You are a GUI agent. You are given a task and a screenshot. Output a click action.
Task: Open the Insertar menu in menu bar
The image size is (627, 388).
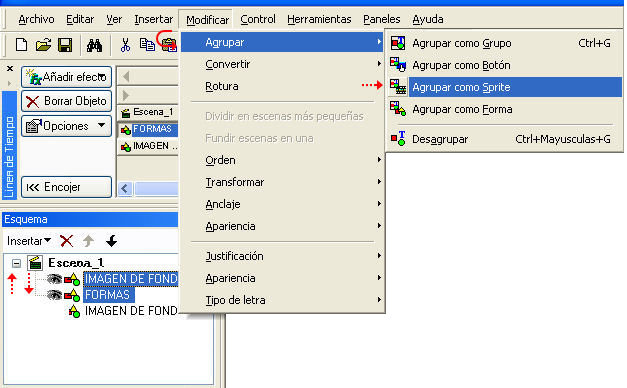[154, 19]
